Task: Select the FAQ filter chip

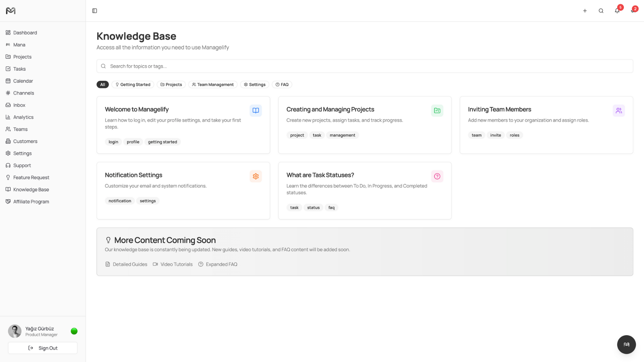Action: 282,84
